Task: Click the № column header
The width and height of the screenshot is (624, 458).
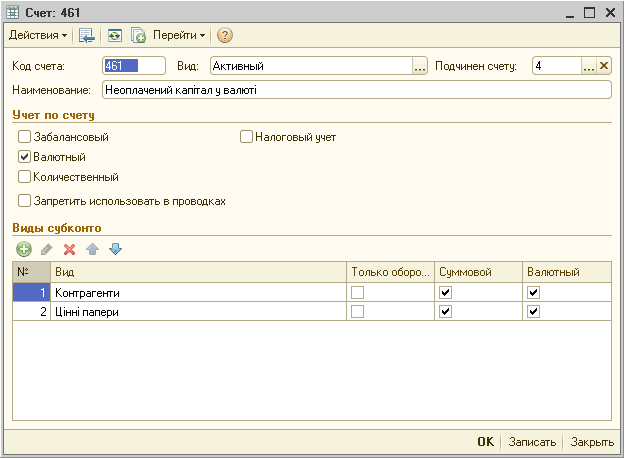Action: (x=31, y=272)
